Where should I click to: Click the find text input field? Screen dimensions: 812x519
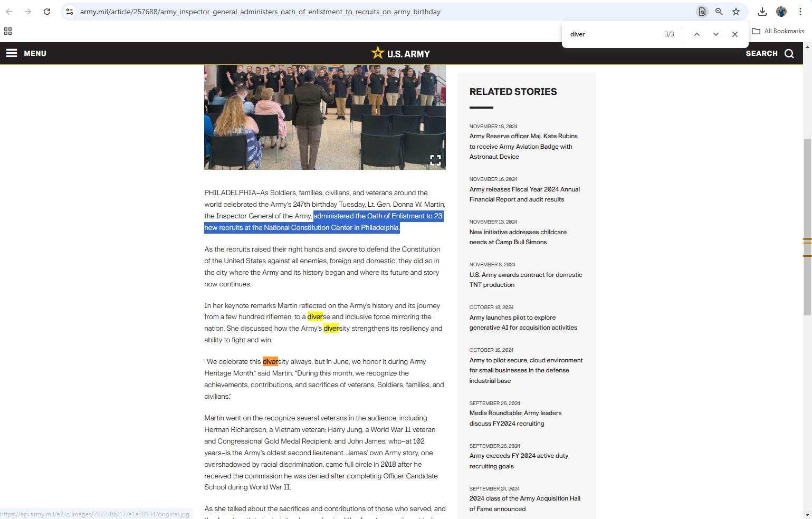tap(612, 34)
